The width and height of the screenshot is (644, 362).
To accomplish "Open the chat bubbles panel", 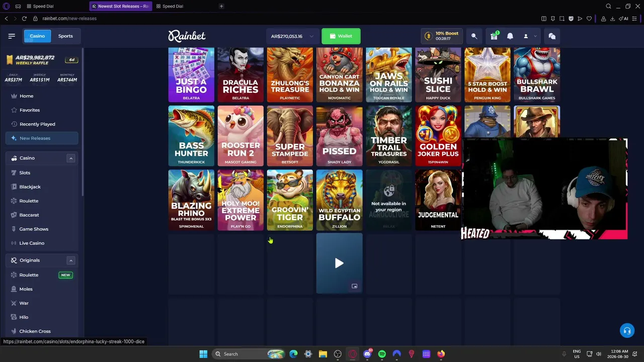I will 552,36.
